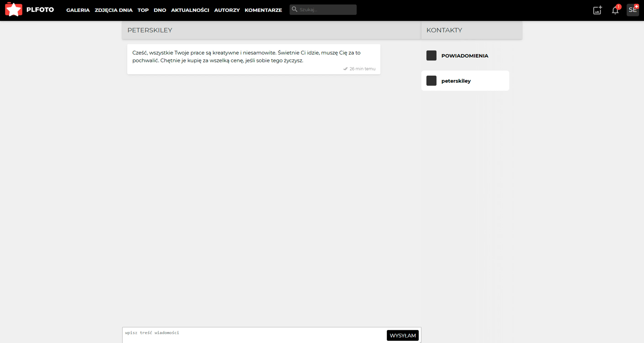Click the search magnifier icon
Image resolution: width=644 pixels, height=343 pixels.
(x=295, y=10)
